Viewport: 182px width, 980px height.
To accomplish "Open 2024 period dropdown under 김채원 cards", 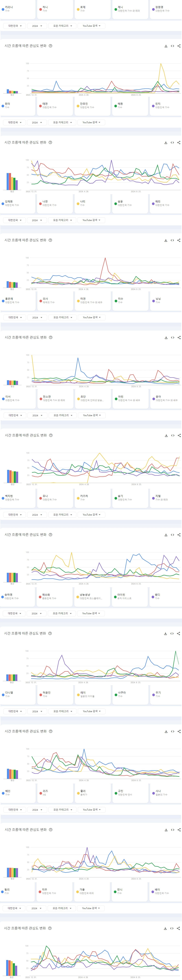I will 37,220.
